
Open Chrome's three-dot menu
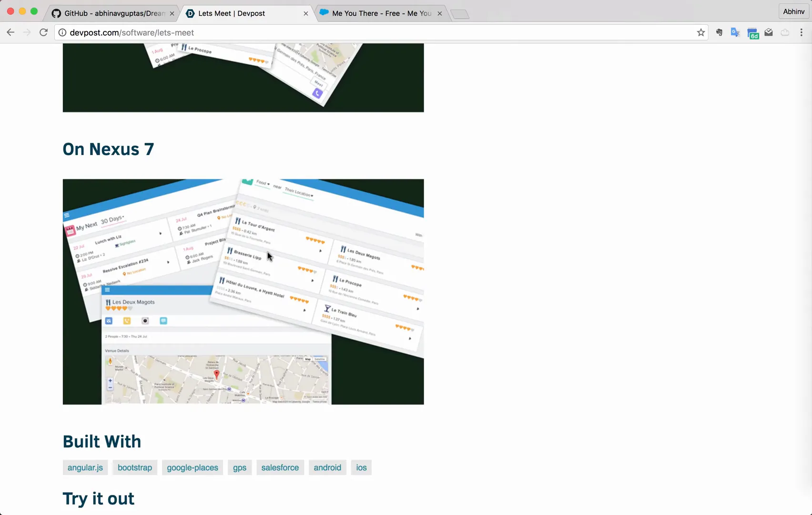point(802,32)
